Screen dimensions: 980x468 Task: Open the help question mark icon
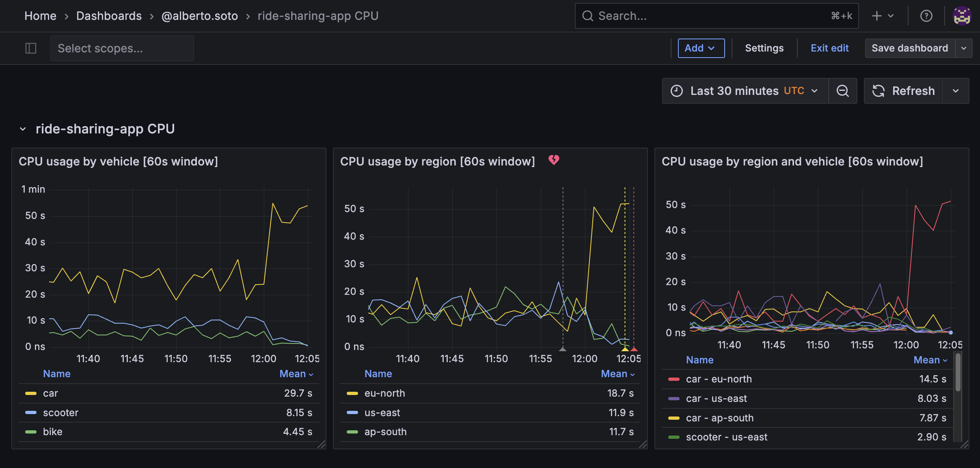[926, 16]
